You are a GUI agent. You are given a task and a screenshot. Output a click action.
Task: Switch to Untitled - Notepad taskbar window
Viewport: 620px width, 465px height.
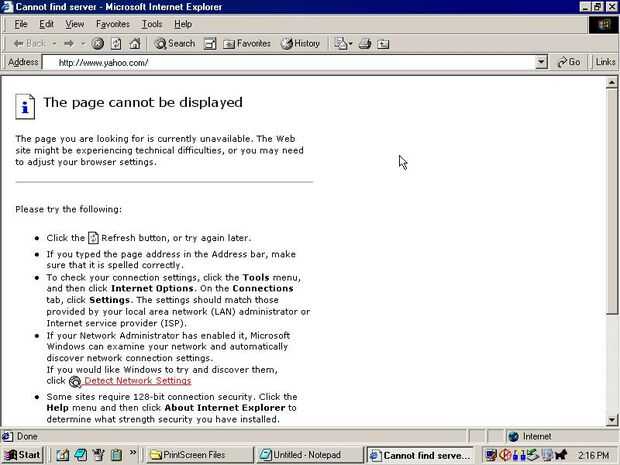(309, 456)
